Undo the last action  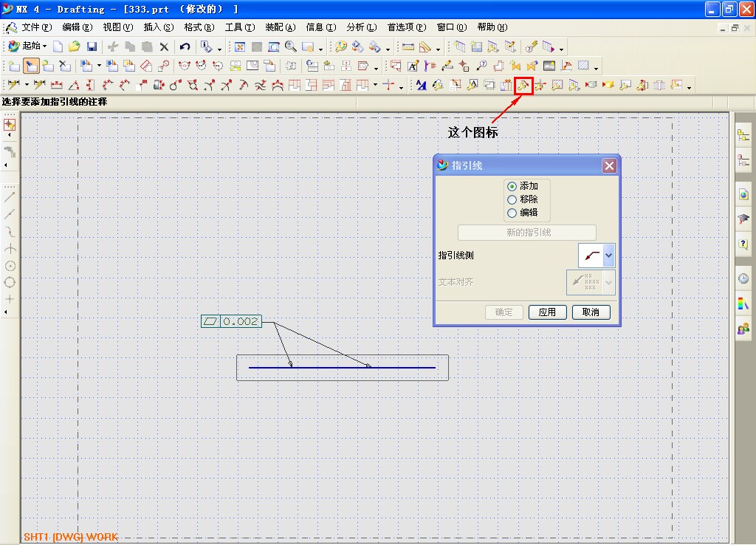click(x=185, y=47)
